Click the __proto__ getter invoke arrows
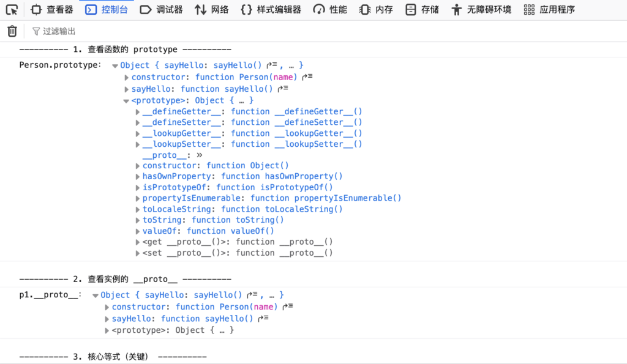Image resolution: width=627 pixels, height=364 pixels. coord(199,155)
